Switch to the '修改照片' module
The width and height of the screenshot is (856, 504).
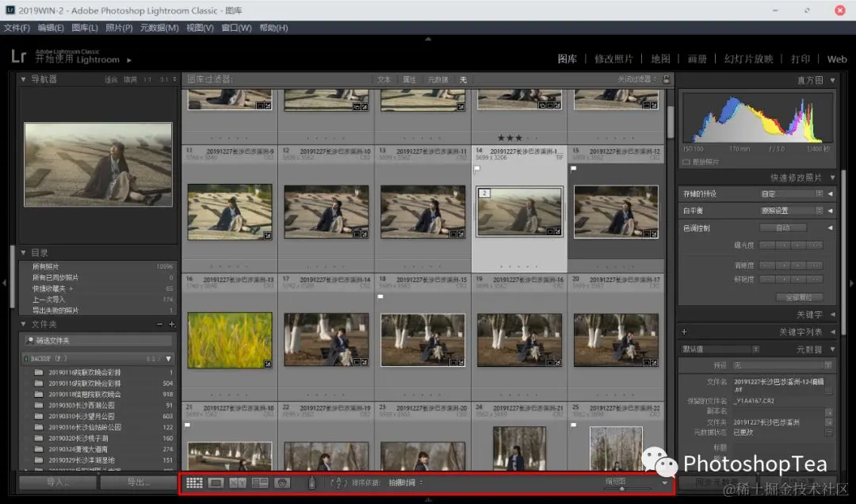pos(613,59)
